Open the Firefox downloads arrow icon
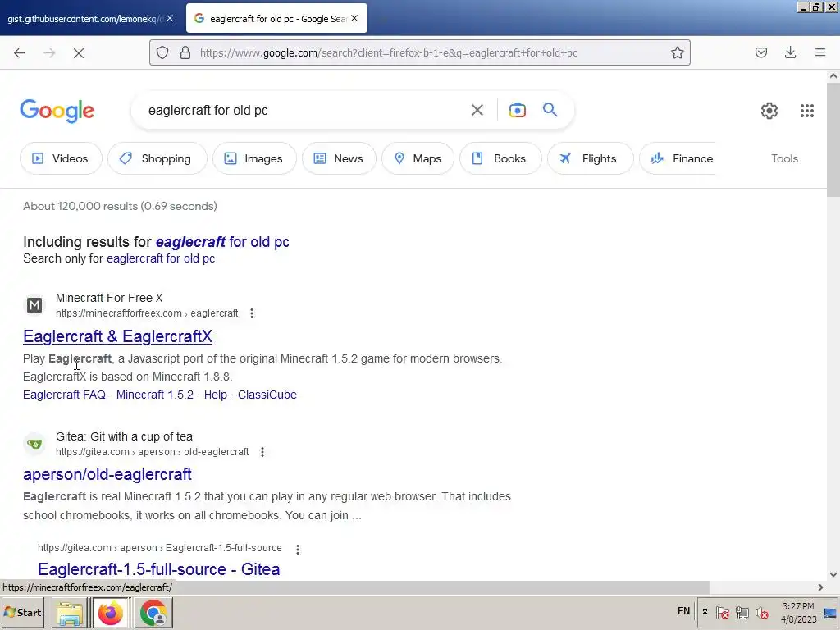Image resolution: width=840 pixels, height=630 pixels. click(790, 52)
